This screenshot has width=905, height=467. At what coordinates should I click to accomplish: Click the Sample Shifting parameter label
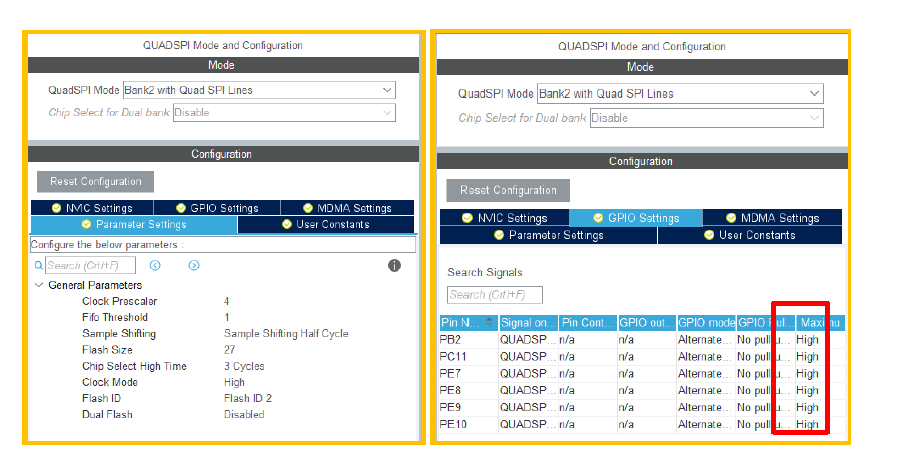(119, 334)
